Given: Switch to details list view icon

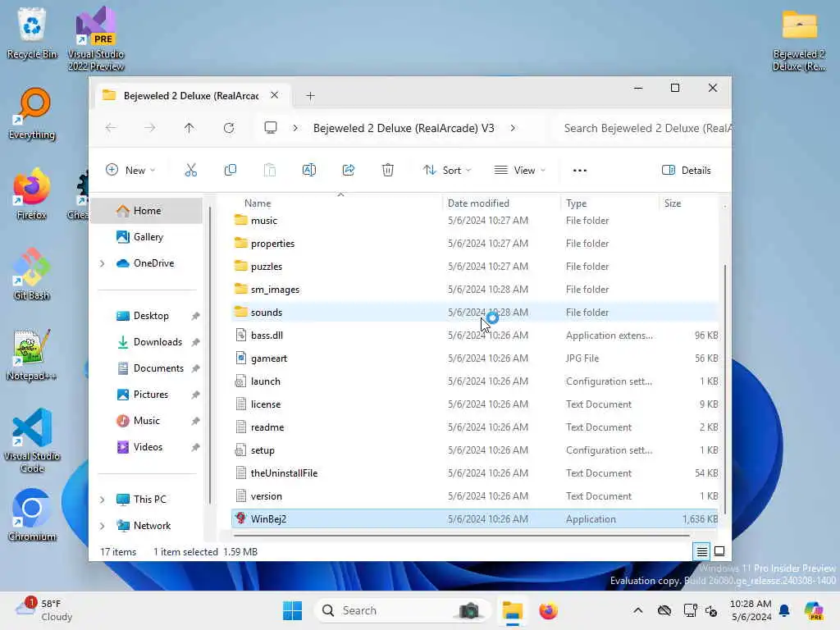Looking at the screenshot, I should coord(702,551).
